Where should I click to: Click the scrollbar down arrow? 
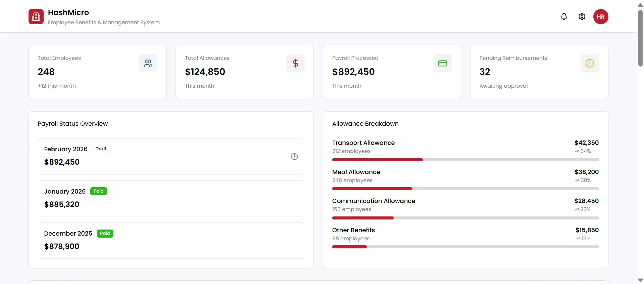point(640,280)
